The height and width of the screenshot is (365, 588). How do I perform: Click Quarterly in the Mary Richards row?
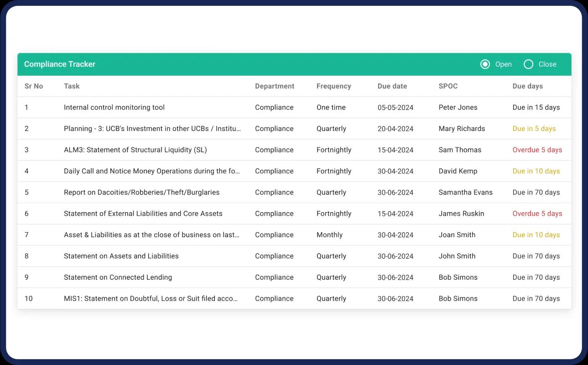pos(331,129)
